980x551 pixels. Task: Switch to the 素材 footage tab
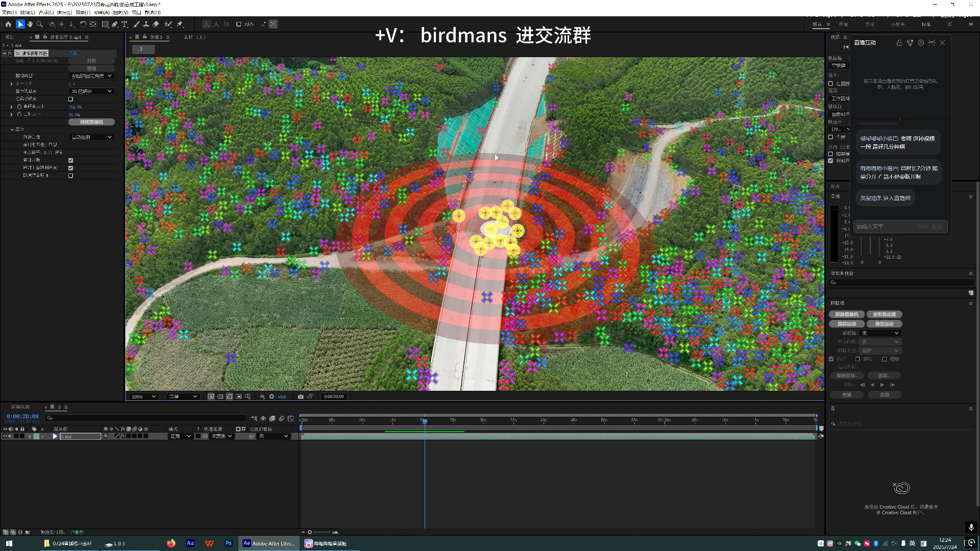point(194,37)
